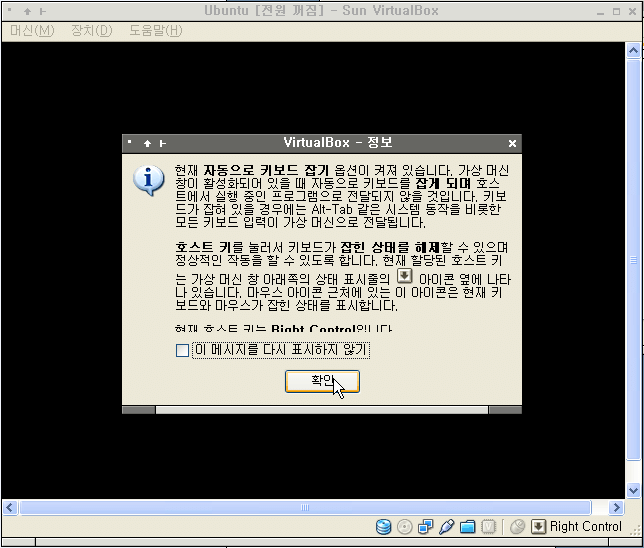Screen dimensions: 644x548
Task: Click the CD/DVD status icon
Action: pos(405,527)
